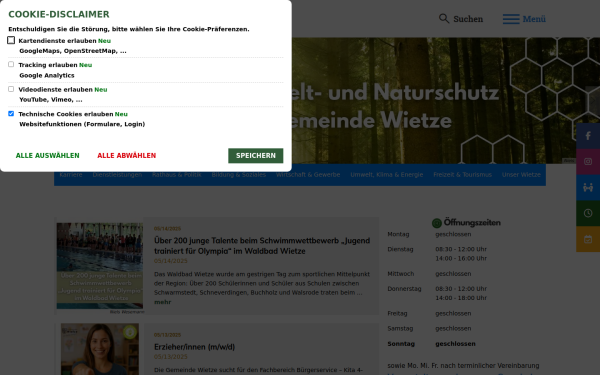Open the Unser Wietze menu item
The width and height of the screenshot is (600, 375).
pyautogui.click(x=521, y=174)
